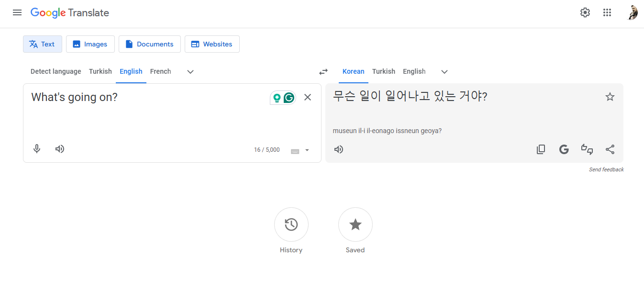Click the Send feedback link

tap(606, 169)
